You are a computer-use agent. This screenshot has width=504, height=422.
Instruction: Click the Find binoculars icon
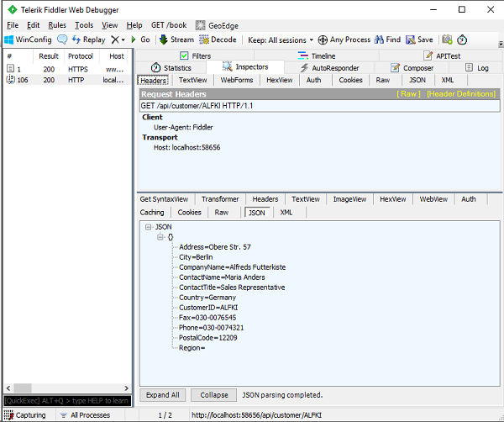click(x=379, y=40)
